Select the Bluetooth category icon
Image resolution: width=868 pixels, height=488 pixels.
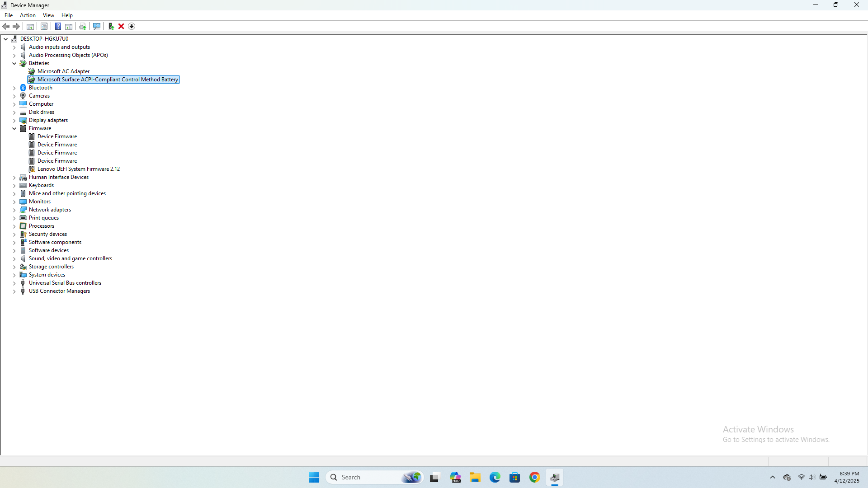pos(23,88)
